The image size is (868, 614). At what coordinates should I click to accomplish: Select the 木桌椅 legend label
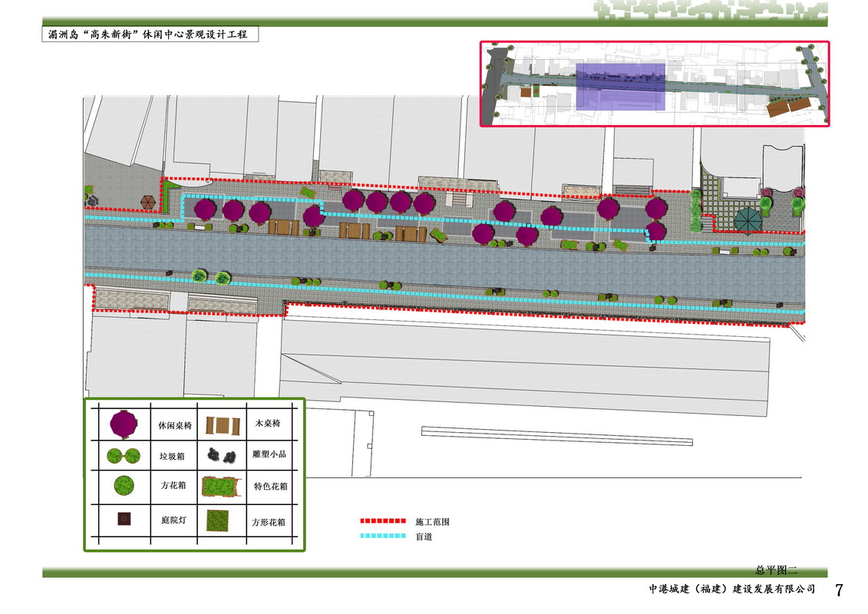(268, 423)
